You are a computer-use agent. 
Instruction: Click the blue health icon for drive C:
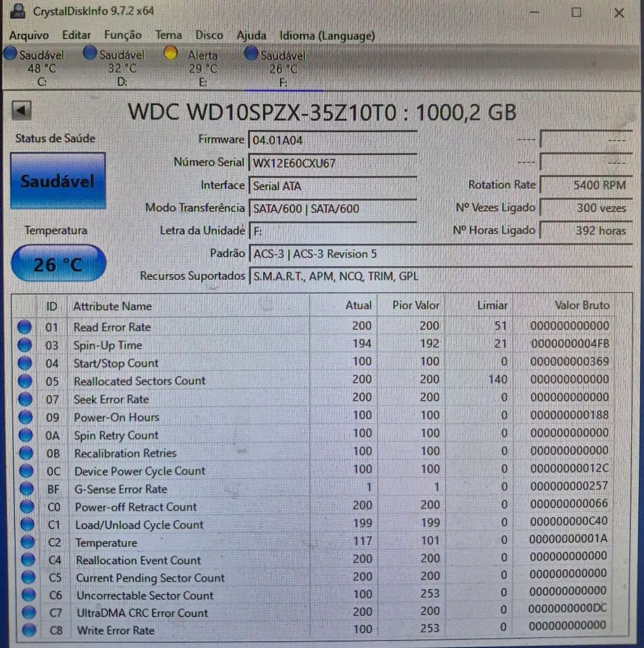click(x=10, y=54)
